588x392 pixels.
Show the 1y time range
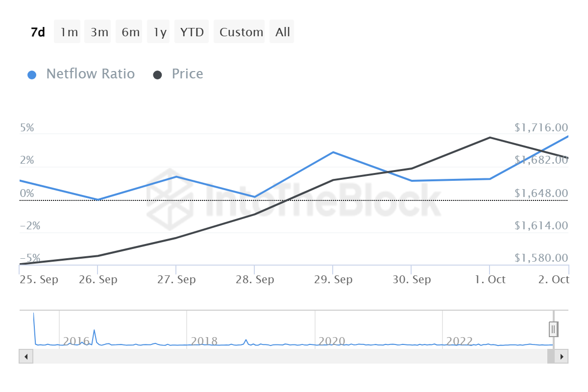tap(160, 32)
